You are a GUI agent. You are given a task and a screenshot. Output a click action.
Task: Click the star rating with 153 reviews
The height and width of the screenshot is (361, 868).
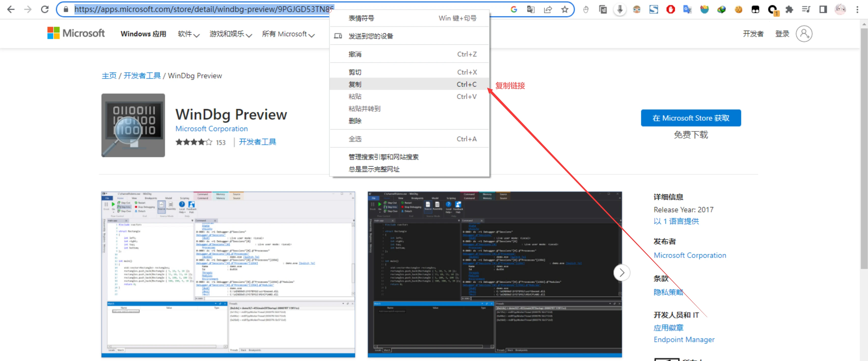point(200,142)
